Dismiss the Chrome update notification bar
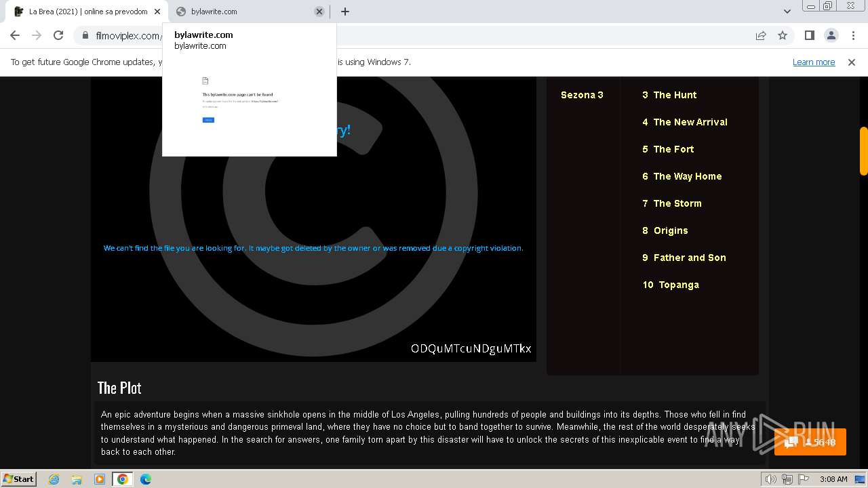Image resolution: width=868 pixels, height=488 pixels. 852,62
